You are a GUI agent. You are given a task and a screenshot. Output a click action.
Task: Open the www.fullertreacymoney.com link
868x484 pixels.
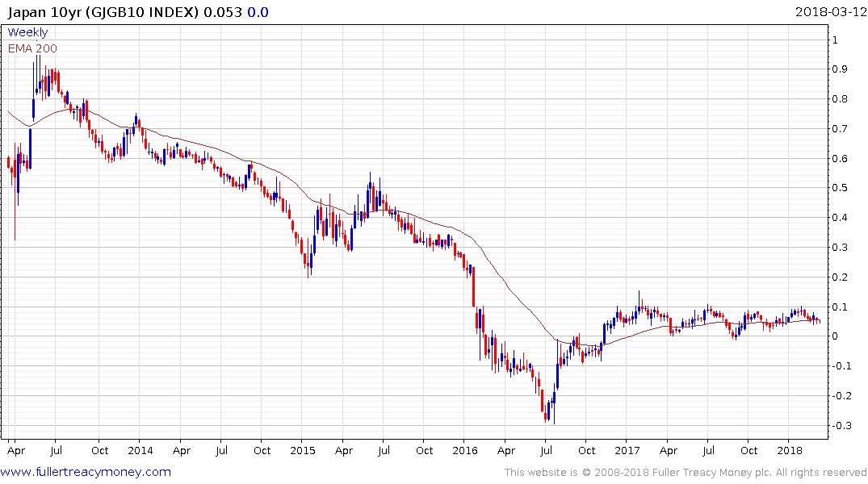(86, 472)
